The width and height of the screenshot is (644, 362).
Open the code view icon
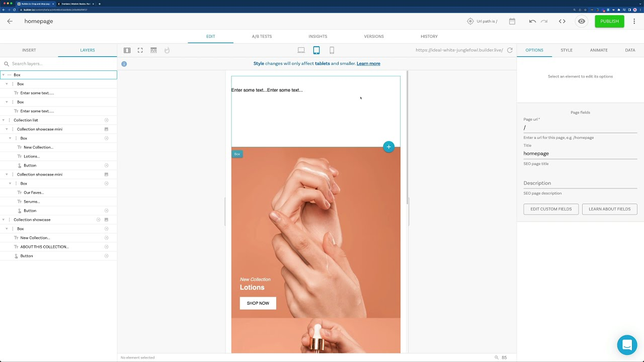coord(562,21)
